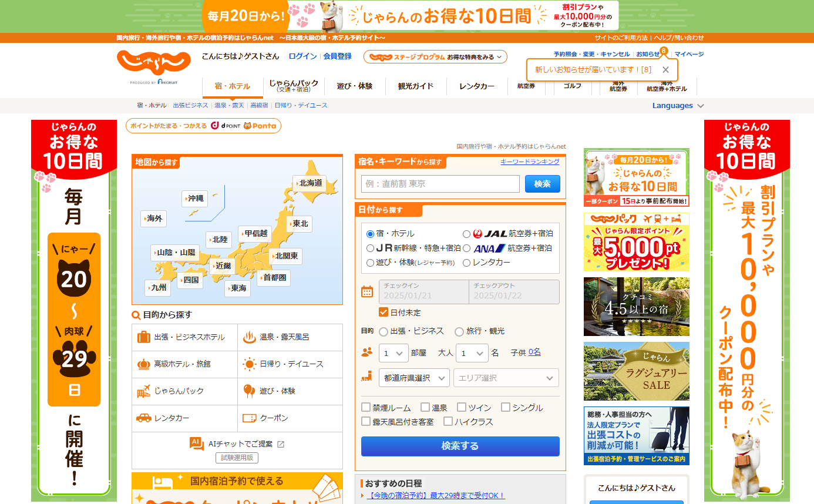Click the guests people icon
The height and width of the screenshot is (504, 814).
[x=367, y=352]
